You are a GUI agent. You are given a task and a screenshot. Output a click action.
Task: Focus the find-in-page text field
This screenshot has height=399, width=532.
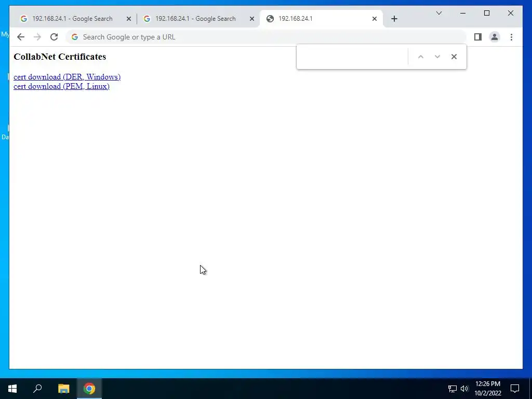[x=353, y=57]
